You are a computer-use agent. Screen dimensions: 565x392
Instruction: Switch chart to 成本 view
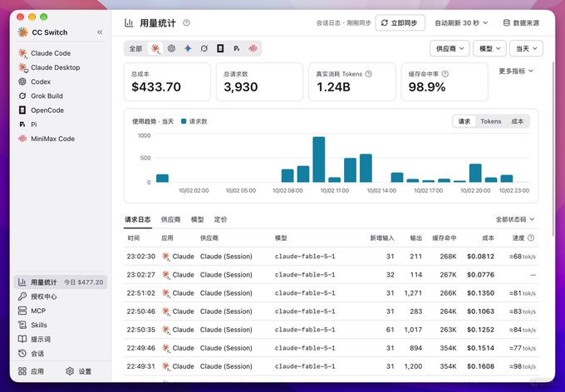(x=517, y=121)
